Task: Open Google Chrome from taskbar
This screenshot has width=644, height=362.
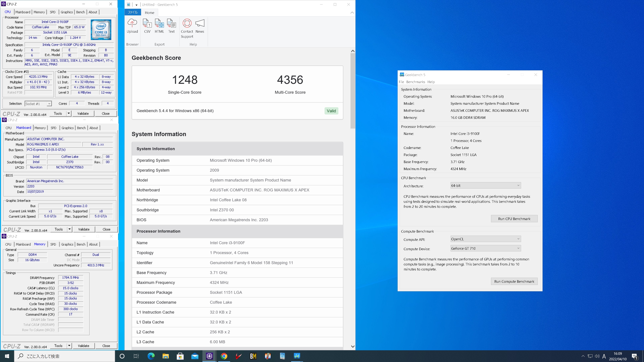Action: pyautogui.click(x=224, y=356)
